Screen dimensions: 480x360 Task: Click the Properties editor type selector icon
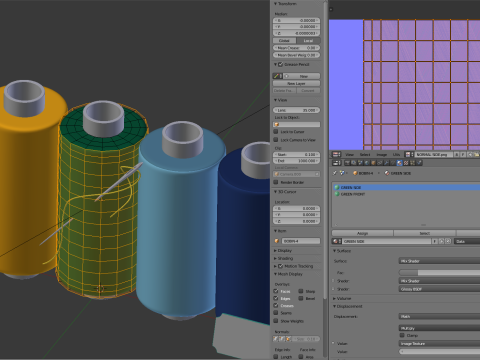click(x=336, y=163)
